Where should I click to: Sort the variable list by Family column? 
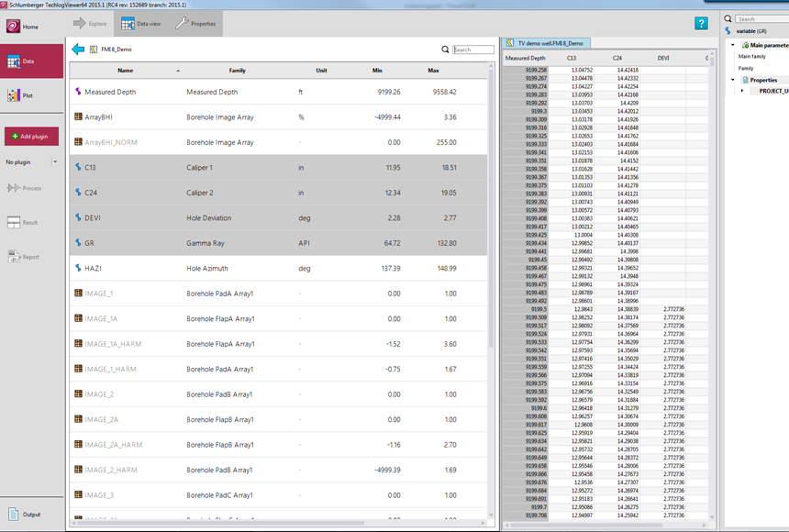pyautogui.click(x=238, y=71)
